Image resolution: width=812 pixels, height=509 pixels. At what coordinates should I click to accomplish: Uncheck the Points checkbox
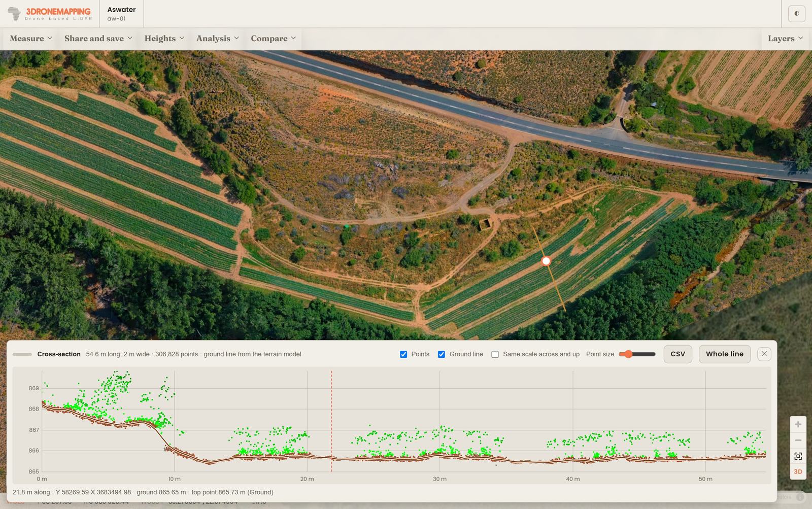coord(403,354)
